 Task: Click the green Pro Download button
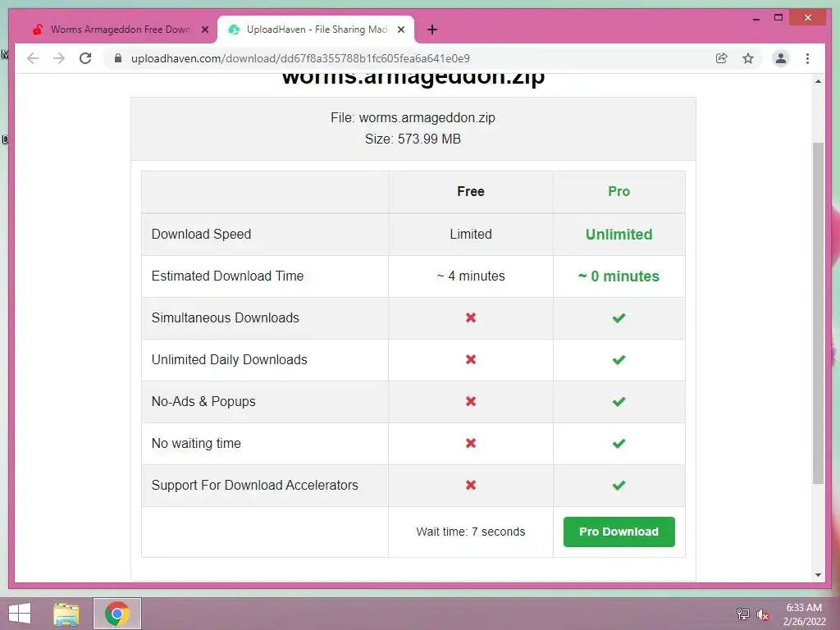pyautogui.click(x=619, y=532)
